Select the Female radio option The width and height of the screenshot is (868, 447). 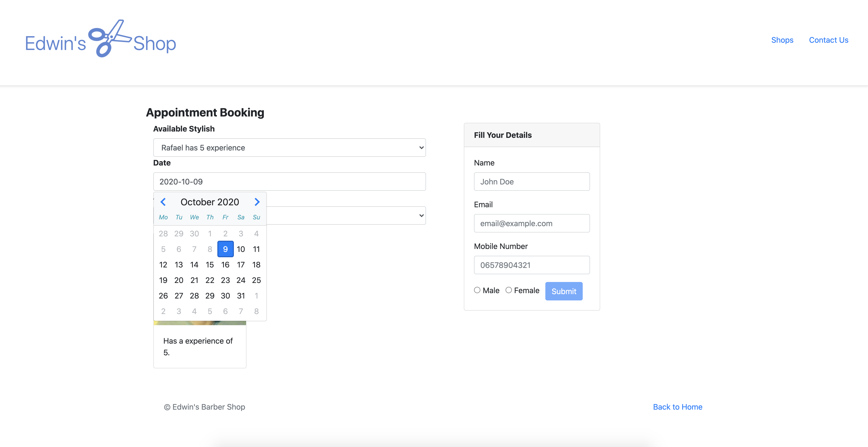(x=508, y=290)
